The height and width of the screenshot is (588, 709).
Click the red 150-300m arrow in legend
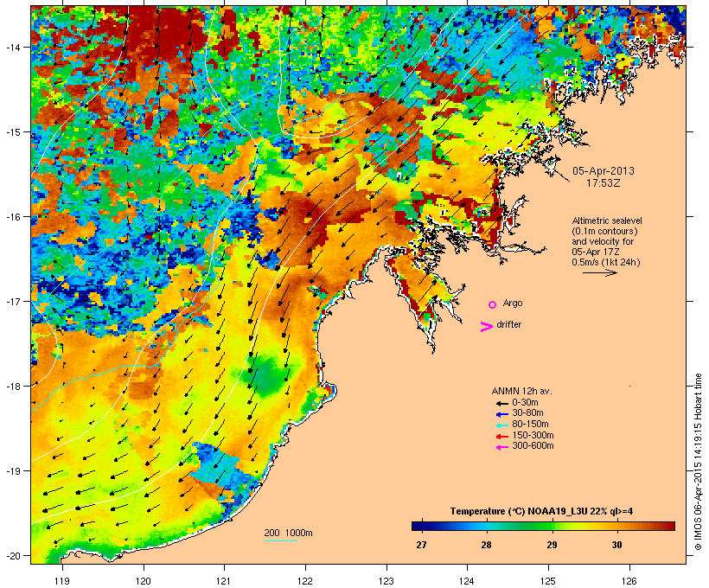tap(501, 436)
